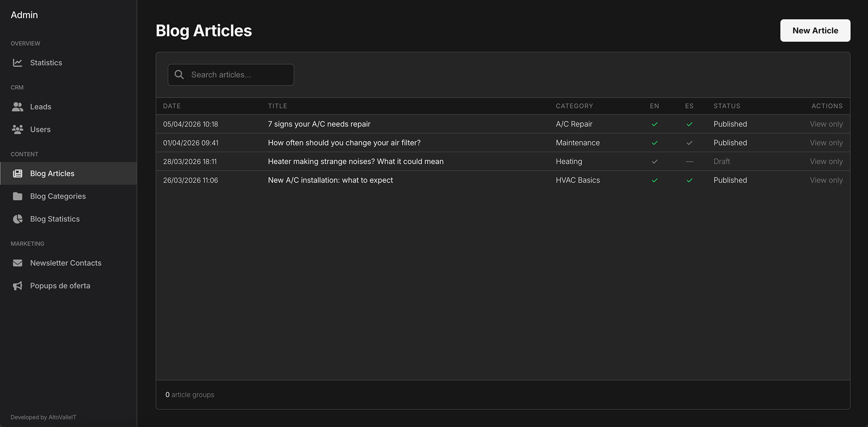Toggle the EN checkmark for the A/C repair article
The height and width of the screenshot is (427, 868).
(x=654, y=123)
